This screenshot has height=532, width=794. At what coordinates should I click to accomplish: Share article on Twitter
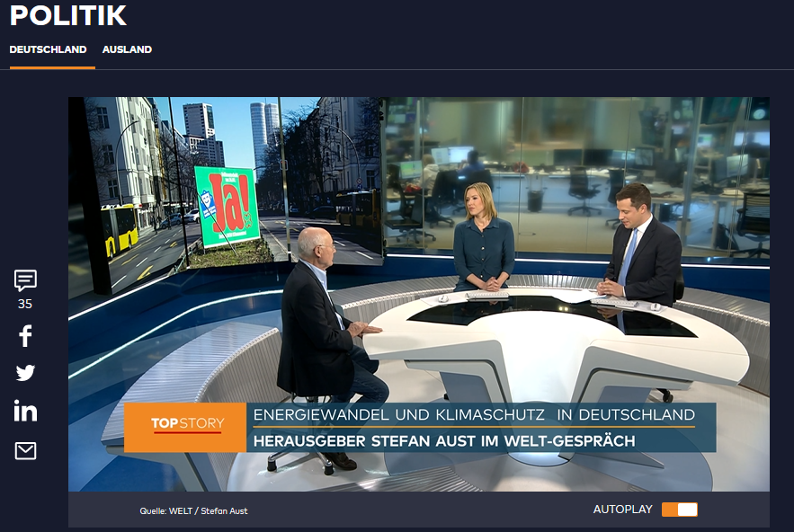25,373
